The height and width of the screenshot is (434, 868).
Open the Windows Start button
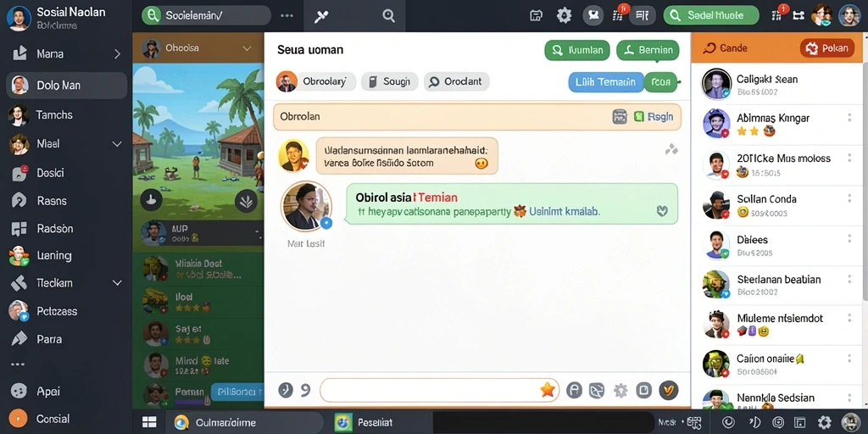[x=149, y=422]
